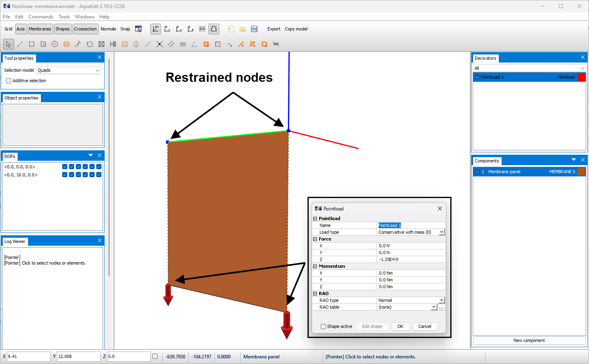Open the RAO table (none) dropdown
This screenshot has height=364, width=589.
434,307
